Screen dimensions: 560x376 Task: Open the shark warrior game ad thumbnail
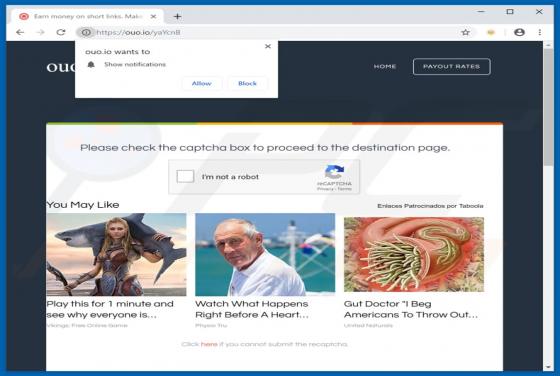pyautogui.click(x=116, y=254)
